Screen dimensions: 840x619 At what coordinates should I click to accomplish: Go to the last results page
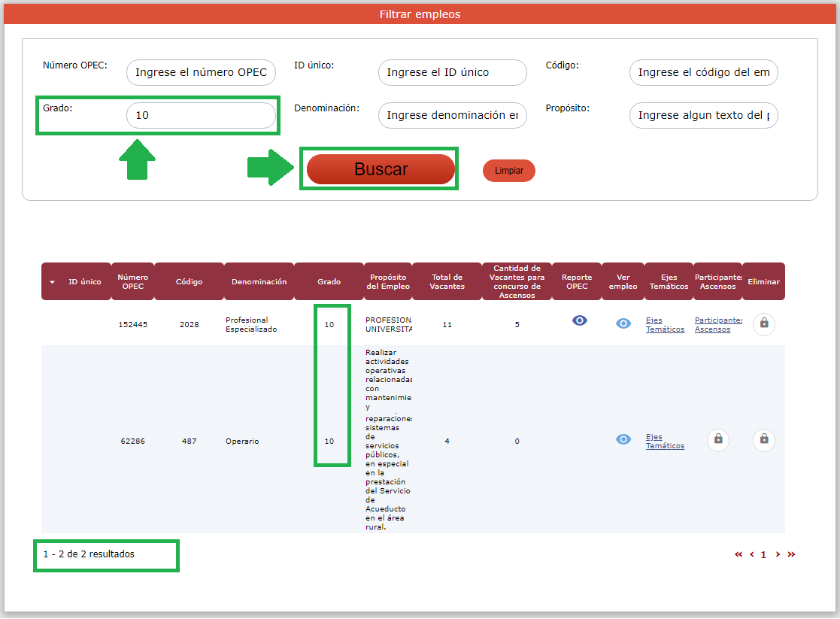tap(791, 554)
